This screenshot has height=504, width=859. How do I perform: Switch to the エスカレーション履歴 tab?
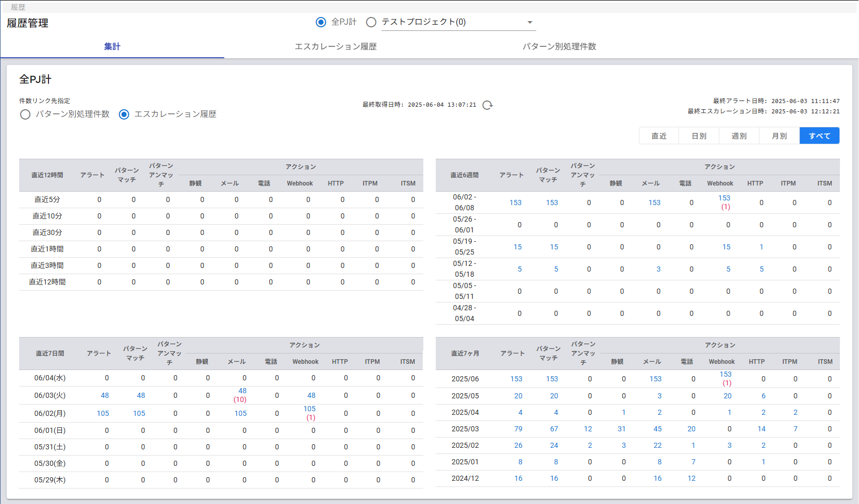[x=336, y=46]
